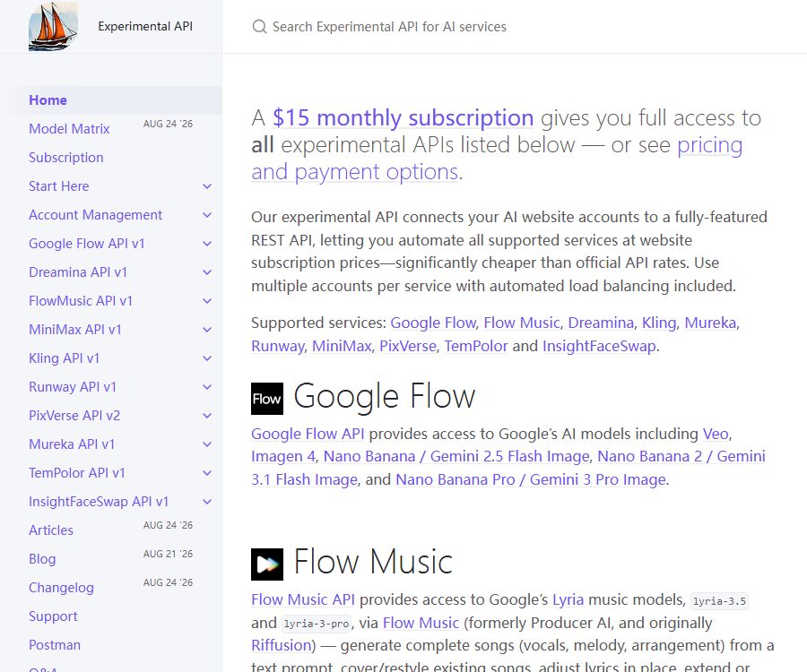Open Mureka API v1 sidebar label

(x=72, y=444)
